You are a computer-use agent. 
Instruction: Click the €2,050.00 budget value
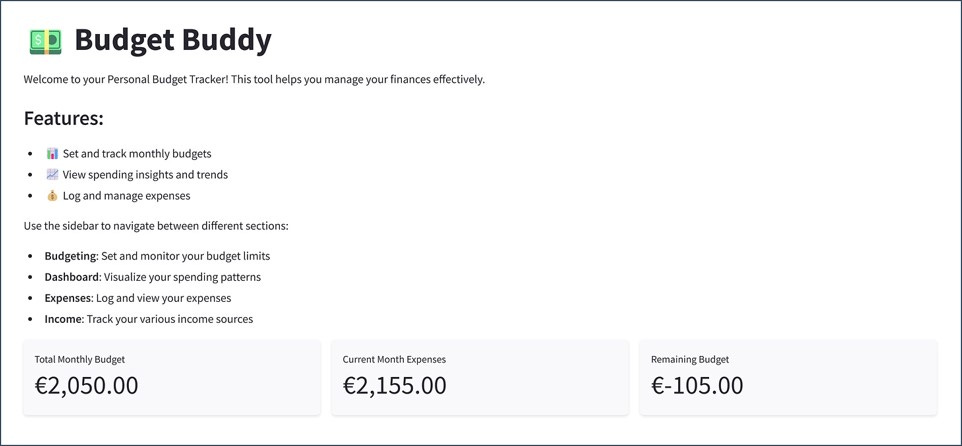[x=87, y=386]
